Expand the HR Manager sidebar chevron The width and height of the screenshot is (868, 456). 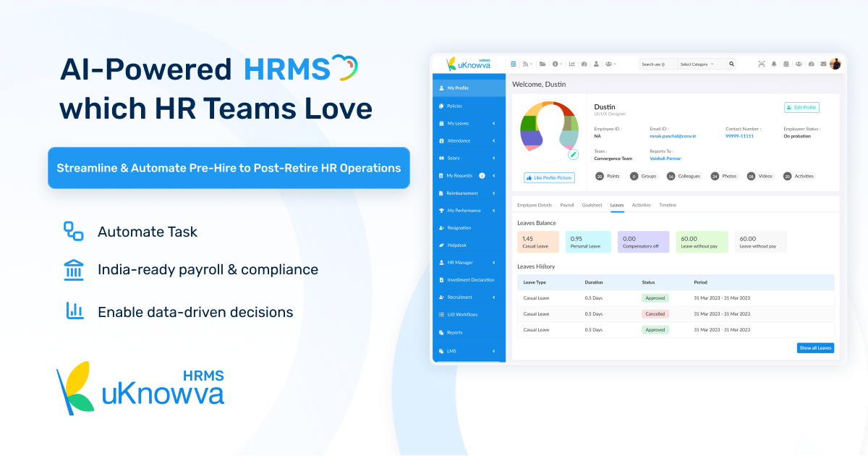click(x=494, y=262)
